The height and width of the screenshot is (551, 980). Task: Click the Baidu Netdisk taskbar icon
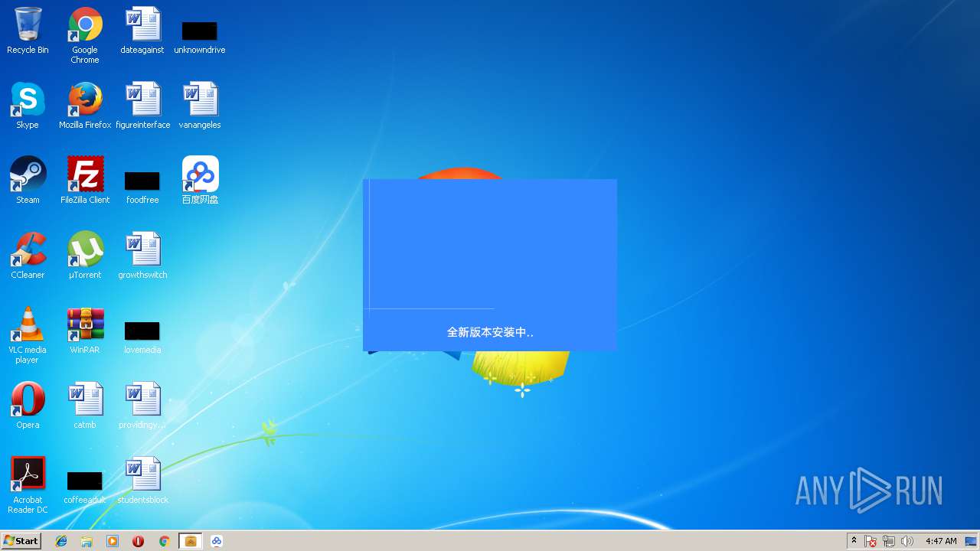pos(217,541)
